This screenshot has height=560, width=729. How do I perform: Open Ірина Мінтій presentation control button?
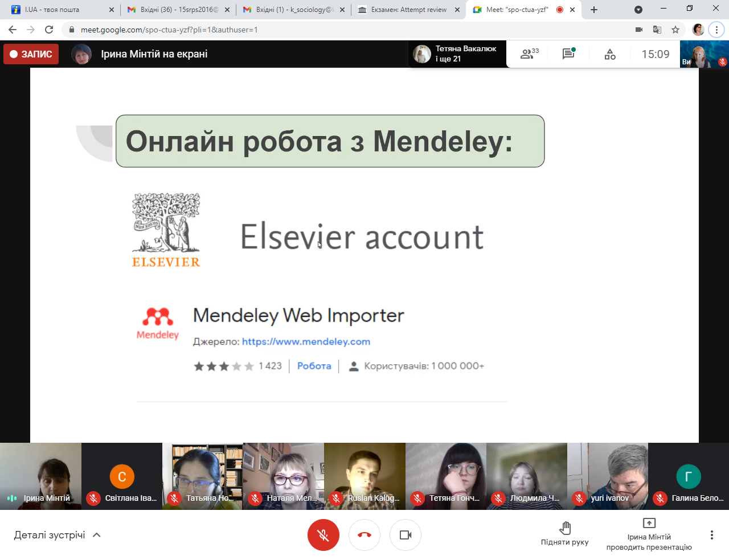[649, 535]
